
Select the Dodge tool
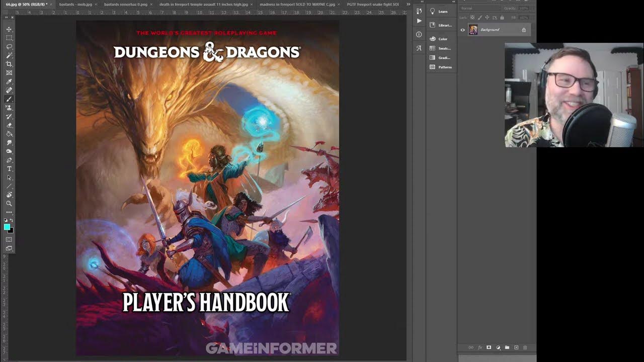[x=9, y=151]
